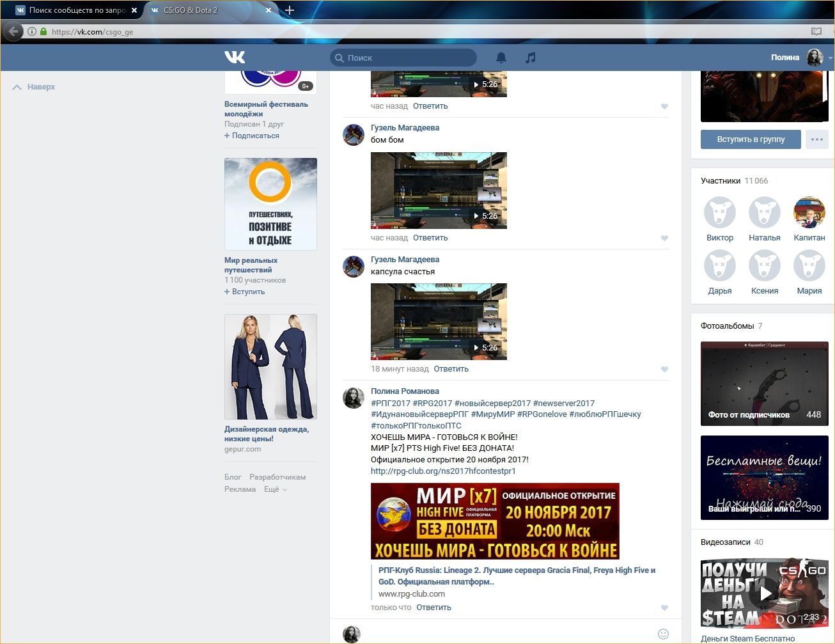This screenshot has height=644, width=835.
Task: Like the 'бом бом' comment heart
Action: (x=664, y=238)
